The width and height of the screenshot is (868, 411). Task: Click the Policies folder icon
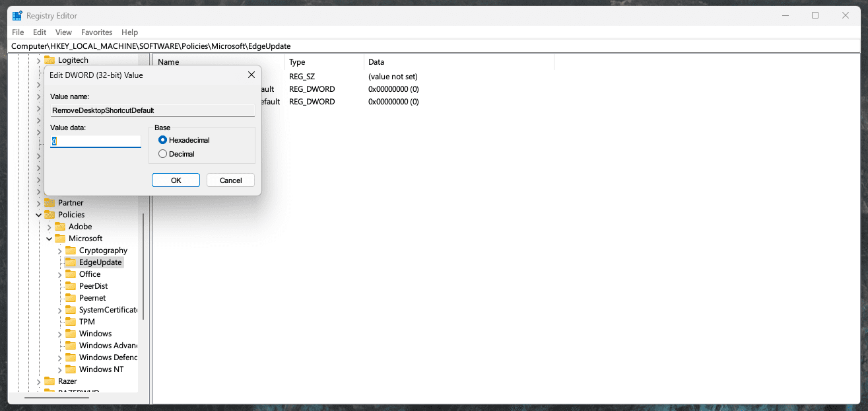(50, 215)
